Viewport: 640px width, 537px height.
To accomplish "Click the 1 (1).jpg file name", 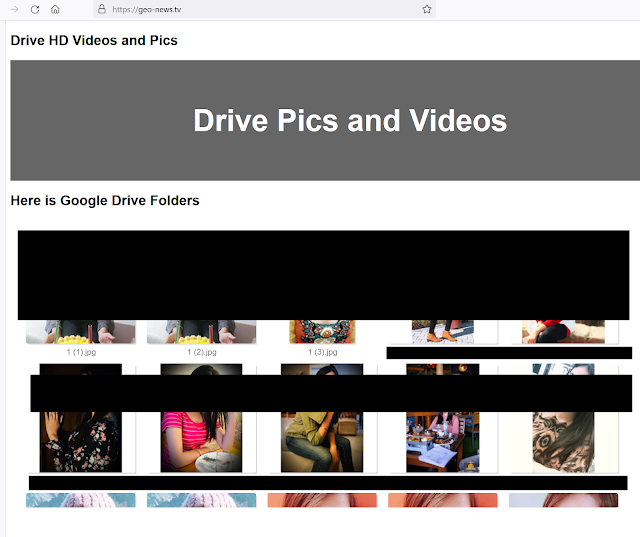I will [81, 352].
